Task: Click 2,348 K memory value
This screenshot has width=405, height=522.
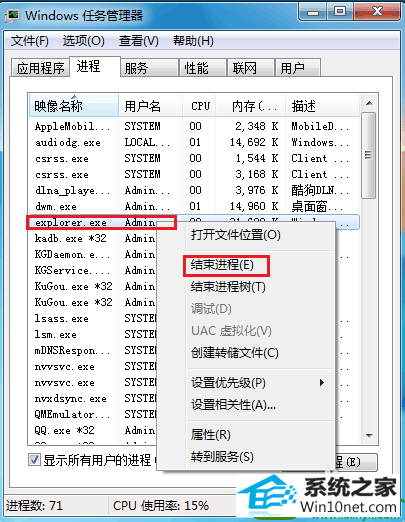Action: click(x=257, y=126)
